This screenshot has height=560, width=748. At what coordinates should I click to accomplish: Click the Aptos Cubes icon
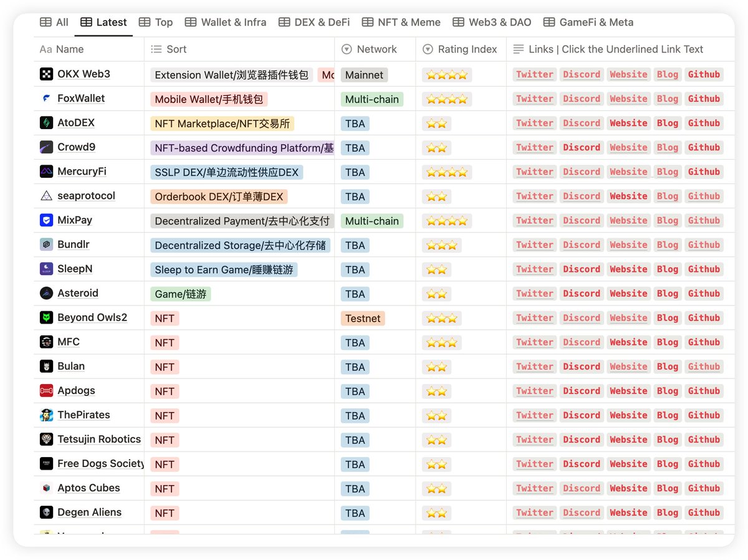(x=47, y=488)
